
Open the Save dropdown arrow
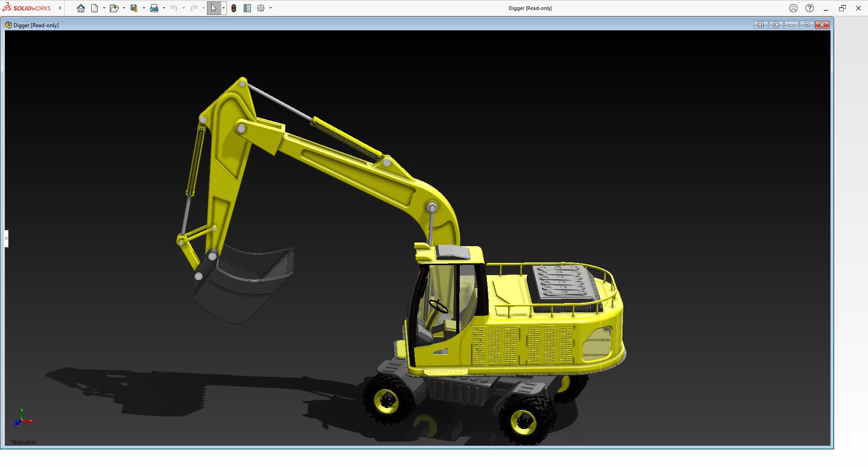144,8
